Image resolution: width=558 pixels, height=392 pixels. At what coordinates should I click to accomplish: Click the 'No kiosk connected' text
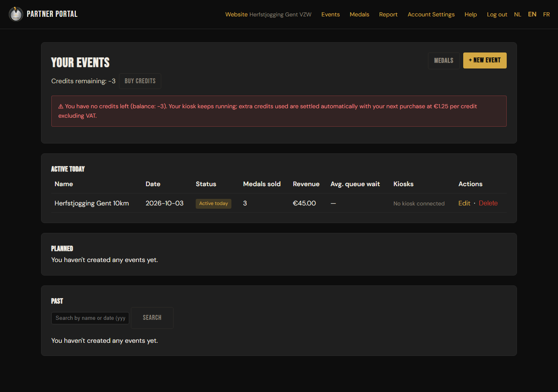point(419,203)
